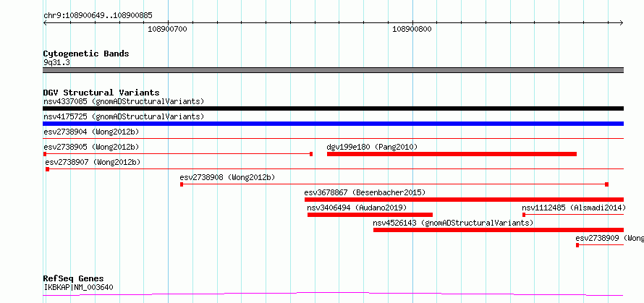Click the chr9:108900649..108900885 coordinates label
Image resolution: width=644 pixels, height=303 pixels.
[x=98, y=16]
